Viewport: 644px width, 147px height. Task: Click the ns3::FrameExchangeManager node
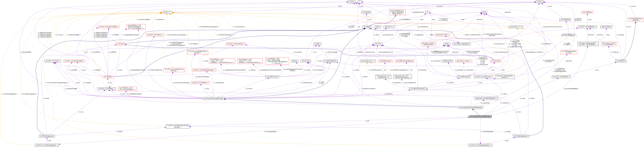[213, 98]
